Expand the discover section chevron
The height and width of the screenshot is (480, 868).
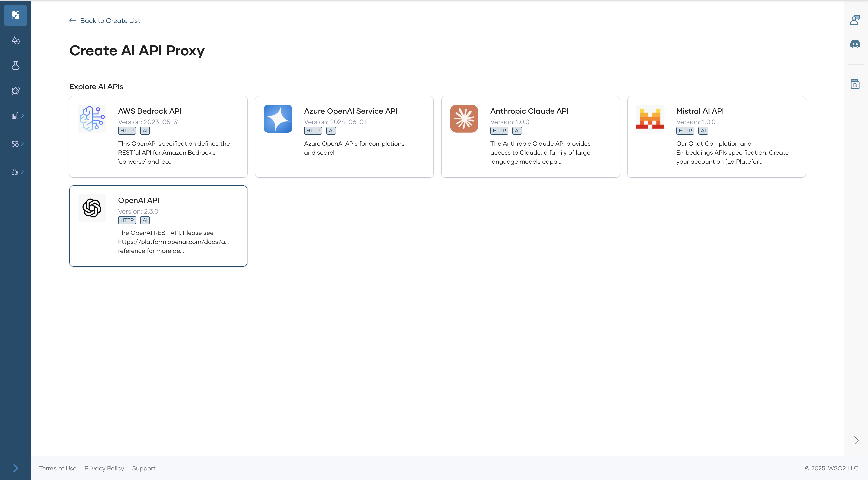(23, 144)
